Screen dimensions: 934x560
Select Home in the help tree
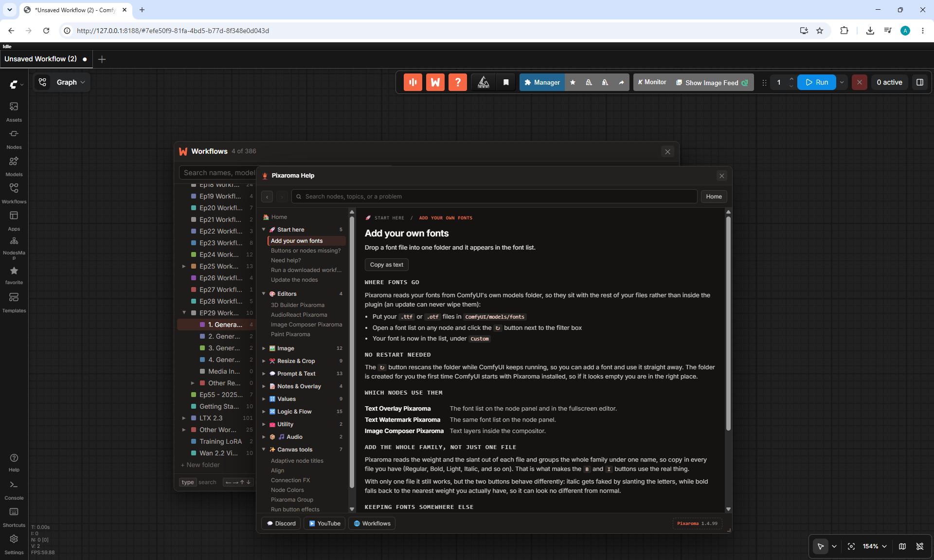point(279,217)
